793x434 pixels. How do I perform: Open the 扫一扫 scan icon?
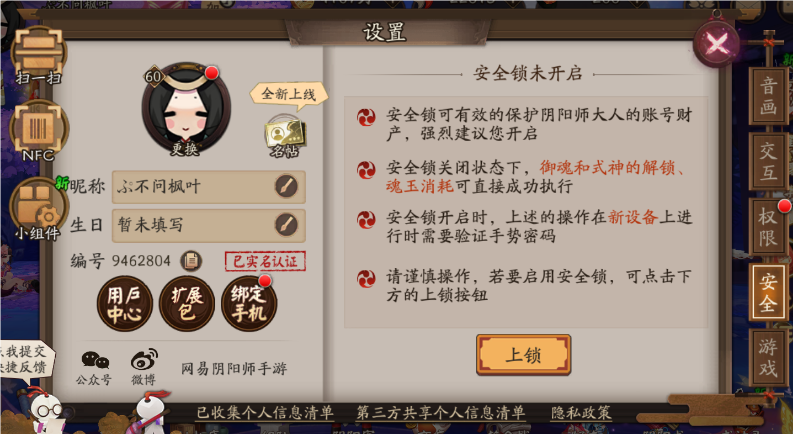coord(38,56)
